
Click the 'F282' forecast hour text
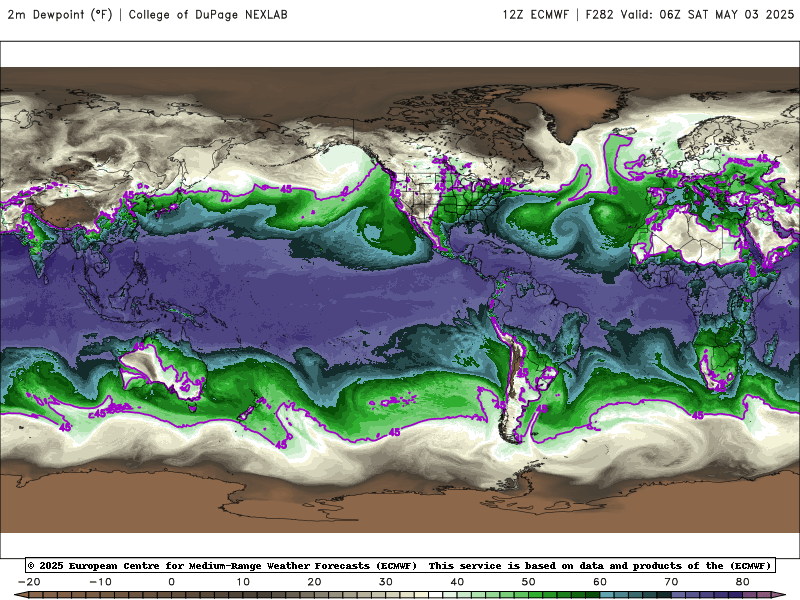point(599,15)
